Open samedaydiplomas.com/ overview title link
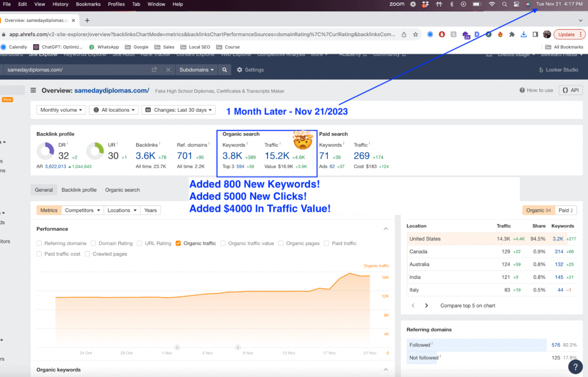The image size is (588, 377). 112,90
